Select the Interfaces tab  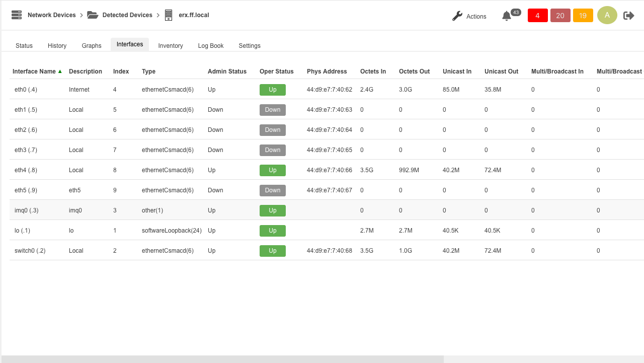pyautogui.click(x=130, y=44)
